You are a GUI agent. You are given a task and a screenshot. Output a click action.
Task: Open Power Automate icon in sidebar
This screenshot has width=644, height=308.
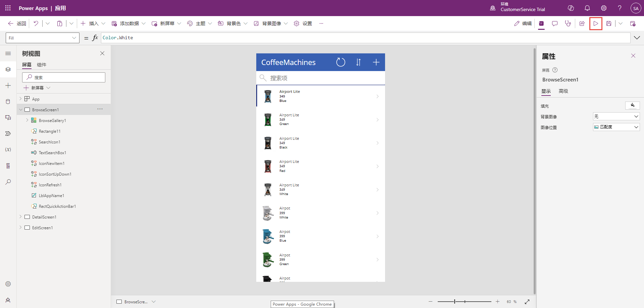point(8,133)
